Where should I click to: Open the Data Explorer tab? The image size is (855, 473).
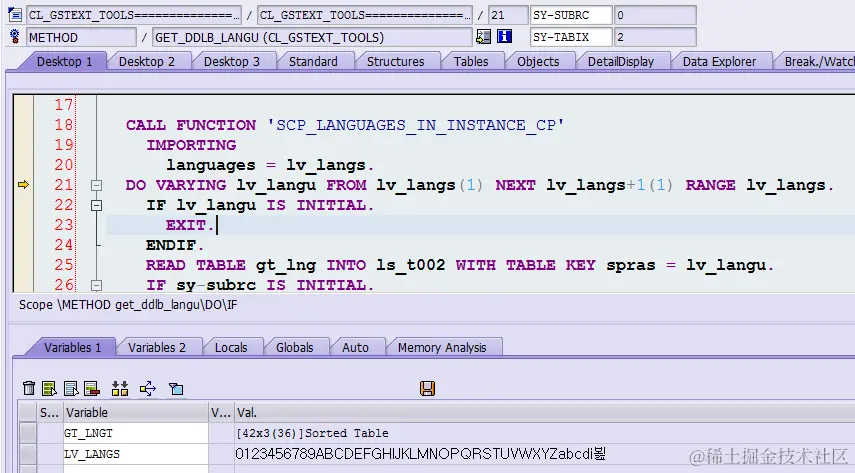point(719,62)
